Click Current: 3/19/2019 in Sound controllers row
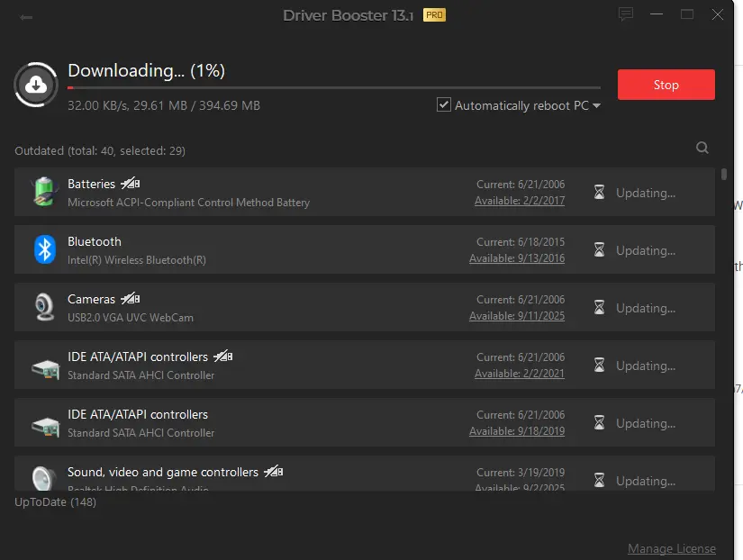 click(x=521, y=473)
